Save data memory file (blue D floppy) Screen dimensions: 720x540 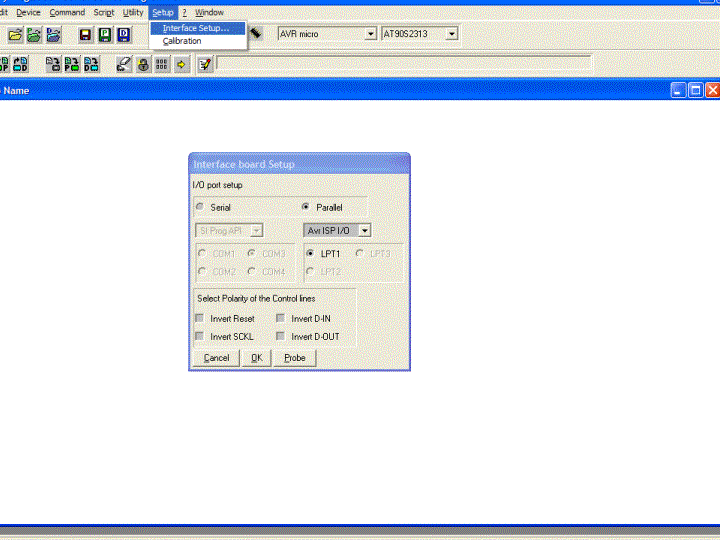pos(124,35)
